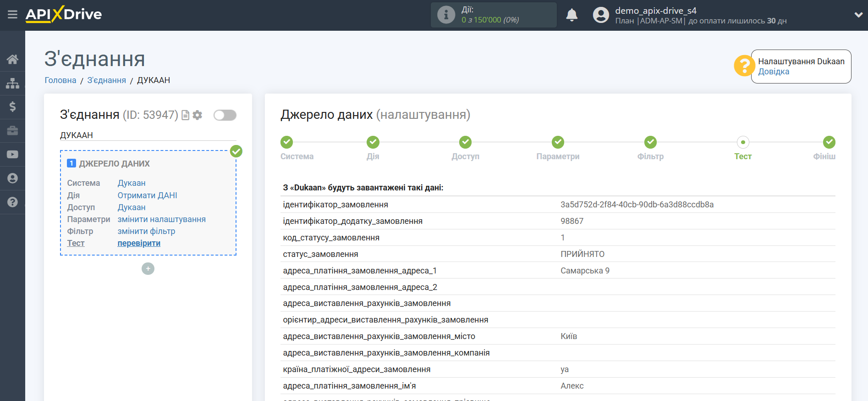Image resolution: width=868 pixels, height=401 pixels.
Task: Open the змінити налаштування link
Action: click(161, 219)
